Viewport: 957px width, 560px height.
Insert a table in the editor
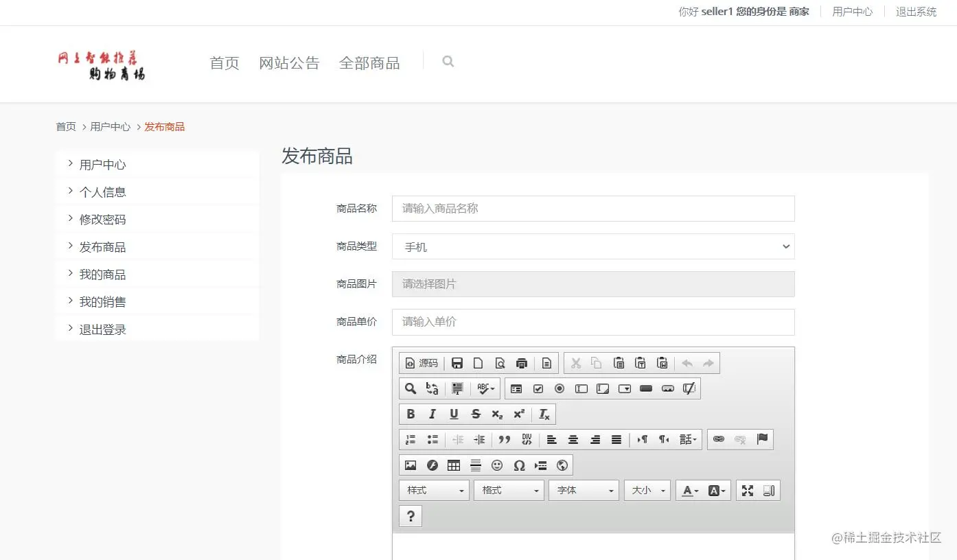click(454, 465)
